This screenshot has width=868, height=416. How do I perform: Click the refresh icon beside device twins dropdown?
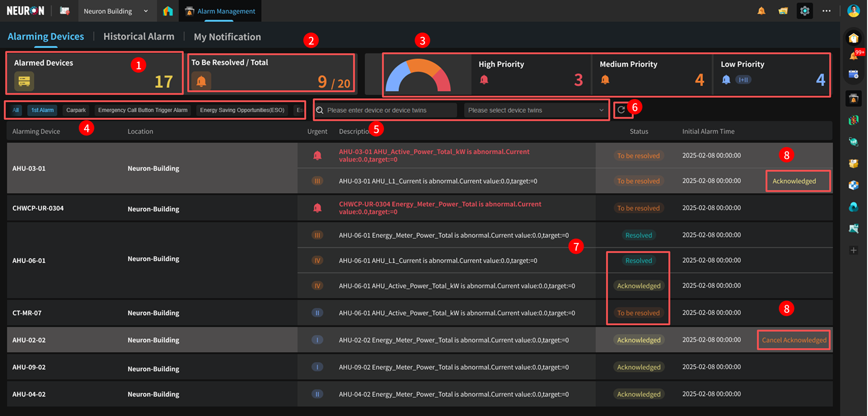[x=621, y=110]
